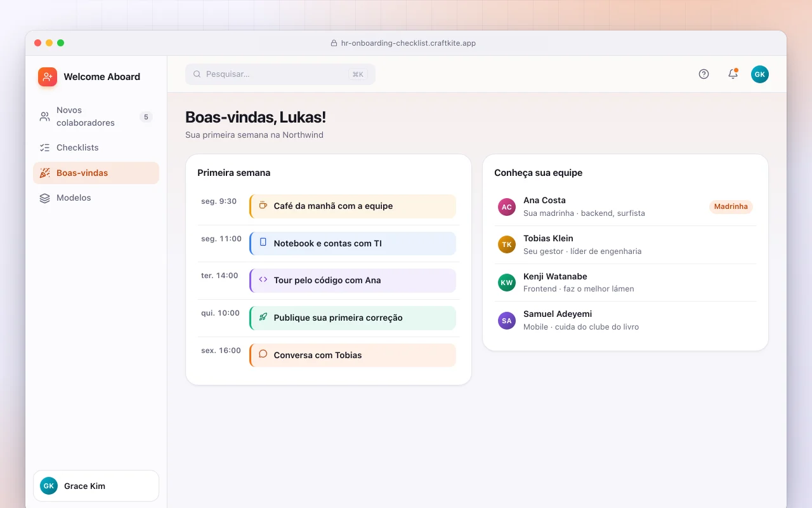The image size is (812, 508).
Task: Click the Novos colaboradores people icon
Action: click(x=44, y=117)
